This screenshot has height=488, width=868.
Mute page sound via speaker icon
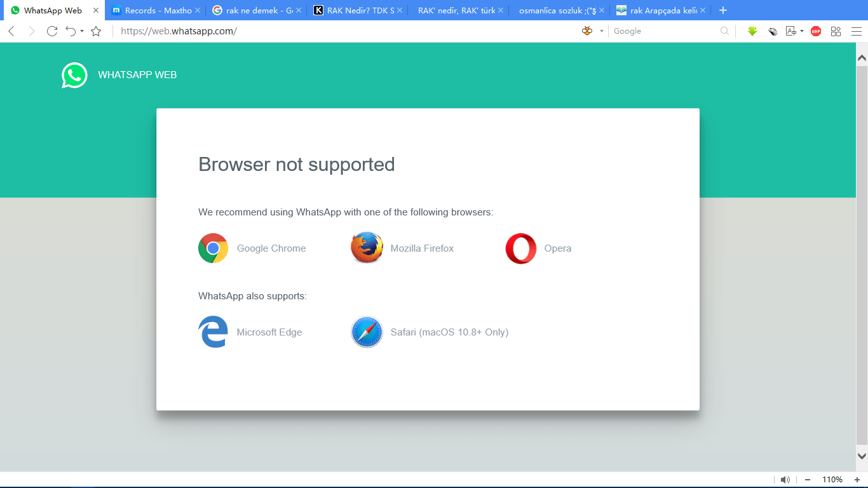tap(785, 480)
